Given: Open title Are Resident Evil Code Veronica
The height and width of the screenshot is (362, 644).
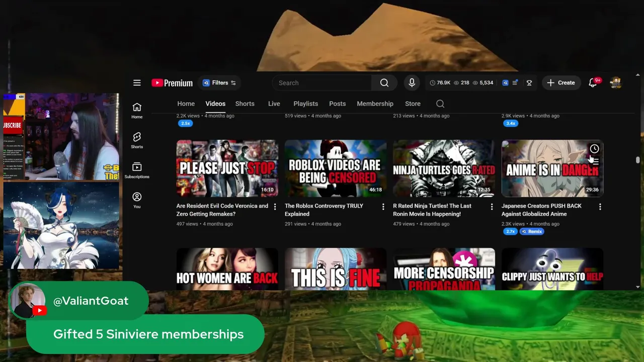Looking at the screenshot, I should pos(222,210).
